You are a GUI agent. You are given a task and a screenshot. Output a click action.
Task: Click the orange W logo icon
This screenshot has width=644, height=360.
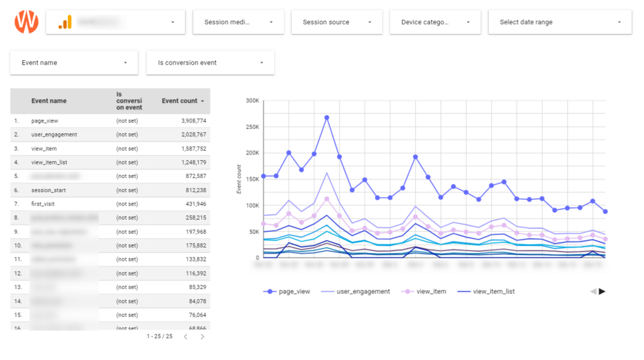pos(26,22)
